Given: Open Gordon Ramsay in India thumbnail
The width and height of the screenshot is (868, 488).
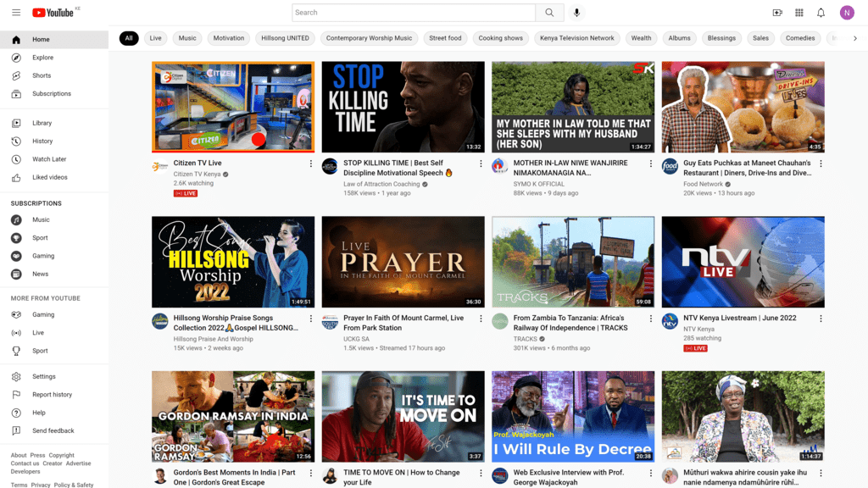Looking at the screenshot, I should (x=233, y=417).
